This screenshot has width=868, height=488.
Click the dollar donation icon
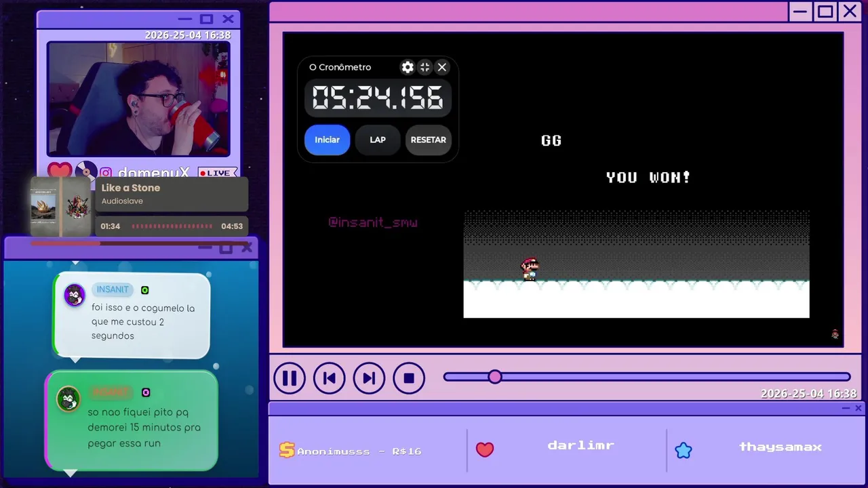coord(287,450)
